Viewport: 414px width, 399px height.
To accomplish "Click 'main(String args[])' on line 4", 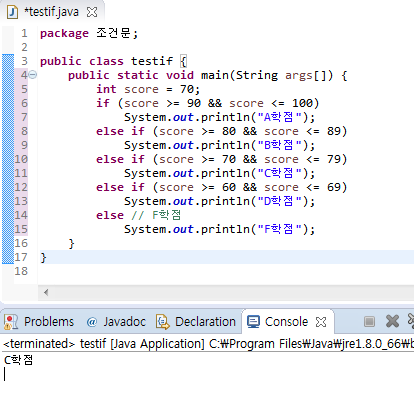I will point(267,75).
